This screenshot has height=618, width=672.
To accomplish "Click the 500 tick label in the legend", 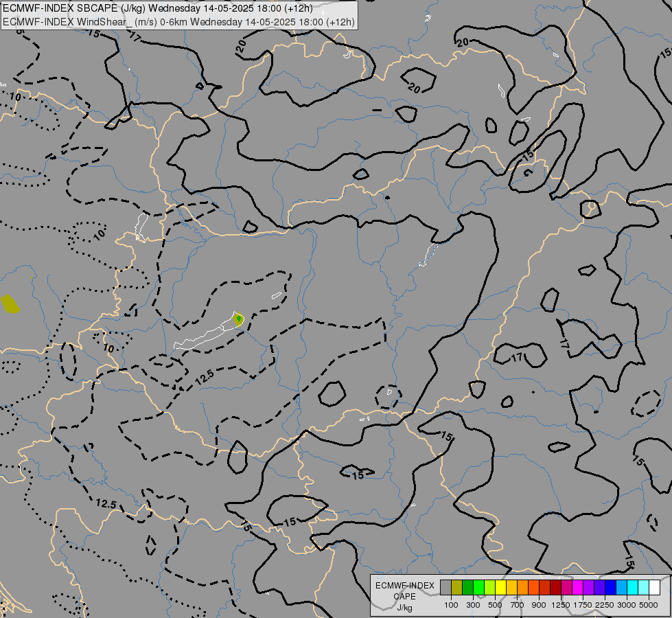I will tap(495, 605).
